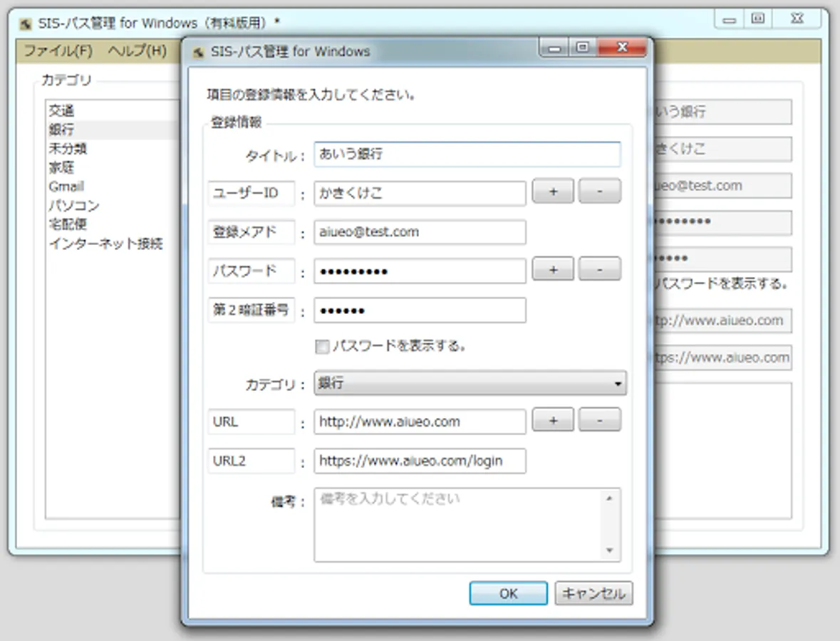Click the キャンセル button
This screenshot has height=641, width=840.
593,593
